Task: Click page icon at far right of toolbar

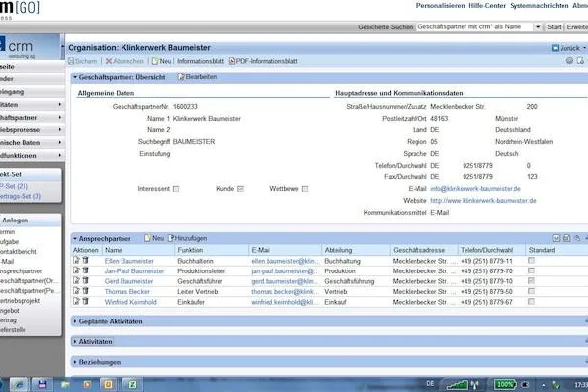Action: point(580,61)
